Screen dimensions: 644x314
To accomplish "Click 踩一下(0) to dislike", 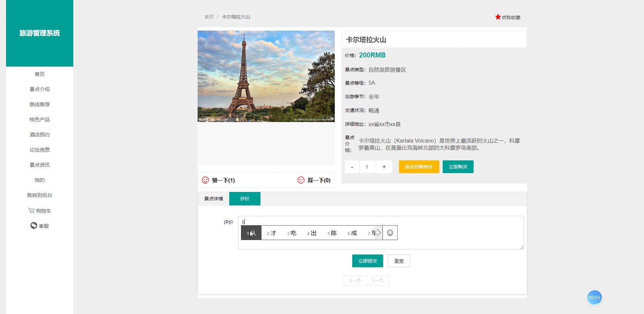I will click(319, 180).
